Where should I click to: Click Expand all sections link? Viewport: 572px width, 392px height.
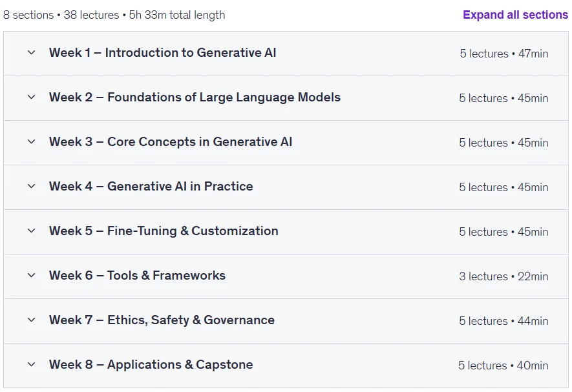pyautogui.click(x=516, y=15)
